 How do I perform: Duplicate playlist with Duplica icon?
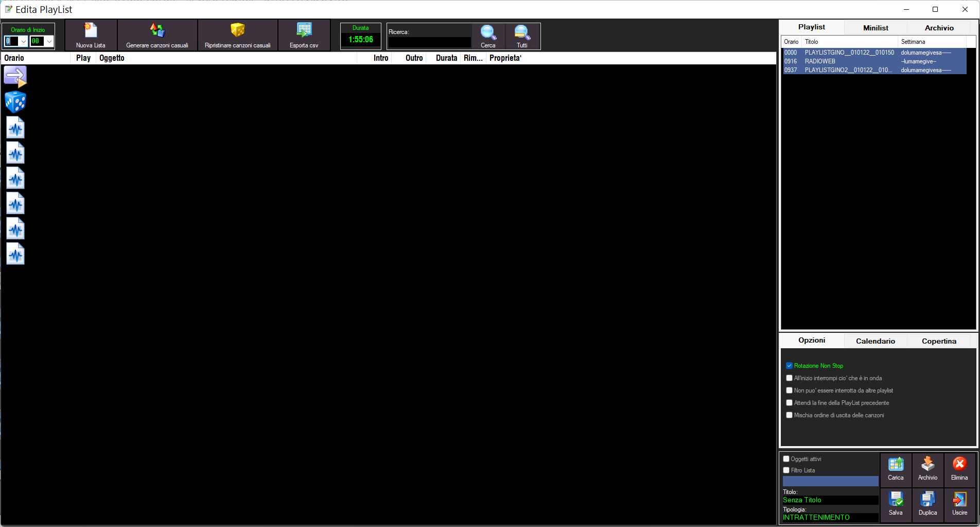(927, 504)
